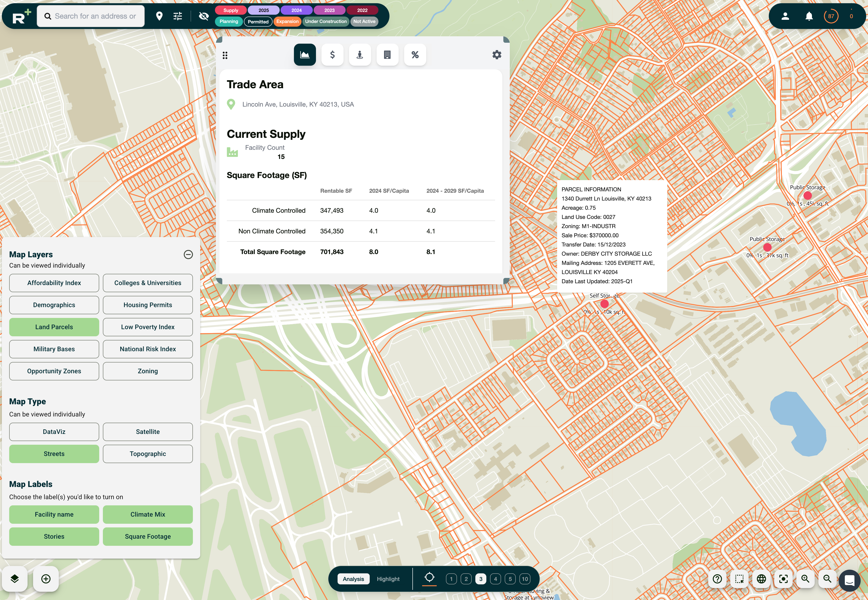This screenshot has height=600, width=868.
Task: Open the Trade Area settings gear
Action: tap(497, 54)
